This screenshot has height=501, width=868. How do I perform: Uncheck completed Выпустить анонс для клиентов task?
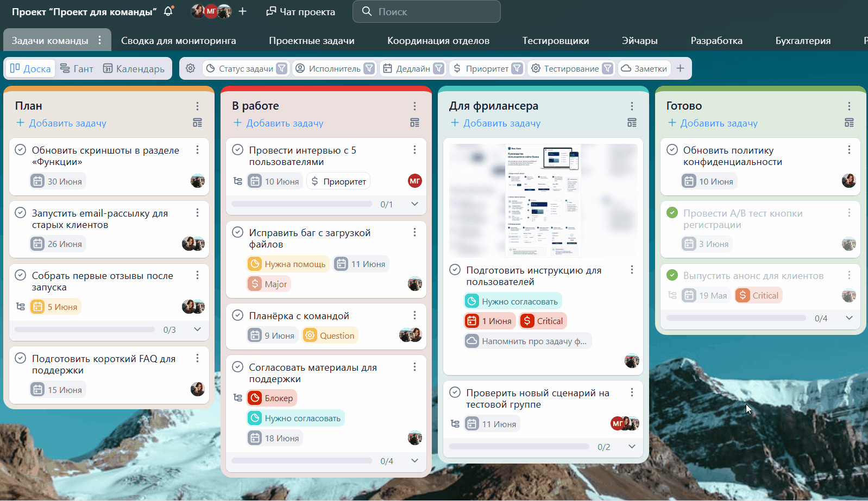click(672, 275)
